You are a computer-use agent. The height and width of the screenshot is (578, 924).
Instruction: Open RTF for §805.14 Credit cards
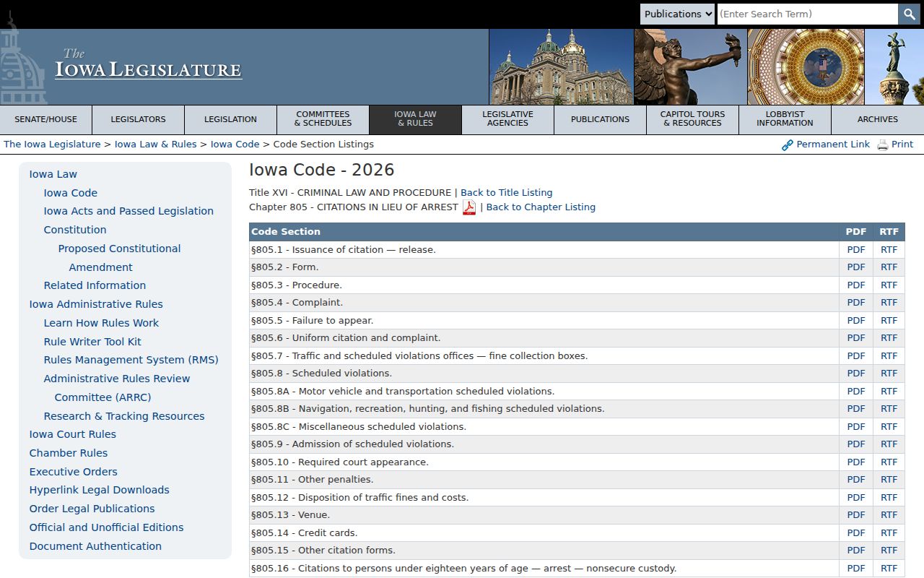[889, 533]
